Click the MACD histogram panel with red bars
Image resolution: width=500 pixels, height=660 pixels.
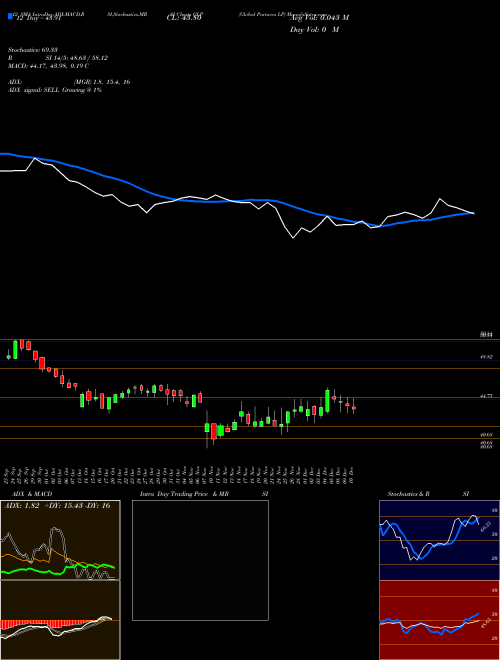[60, 620]
